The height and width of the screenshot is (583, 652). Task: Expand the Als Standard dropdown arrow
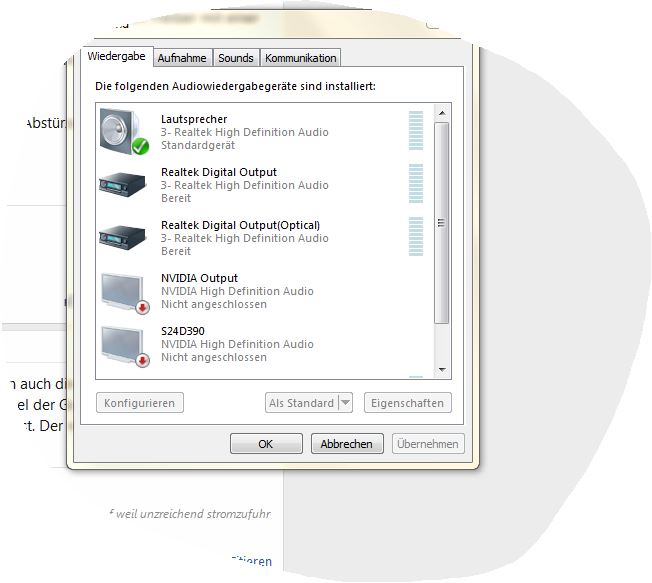point(346,403)
